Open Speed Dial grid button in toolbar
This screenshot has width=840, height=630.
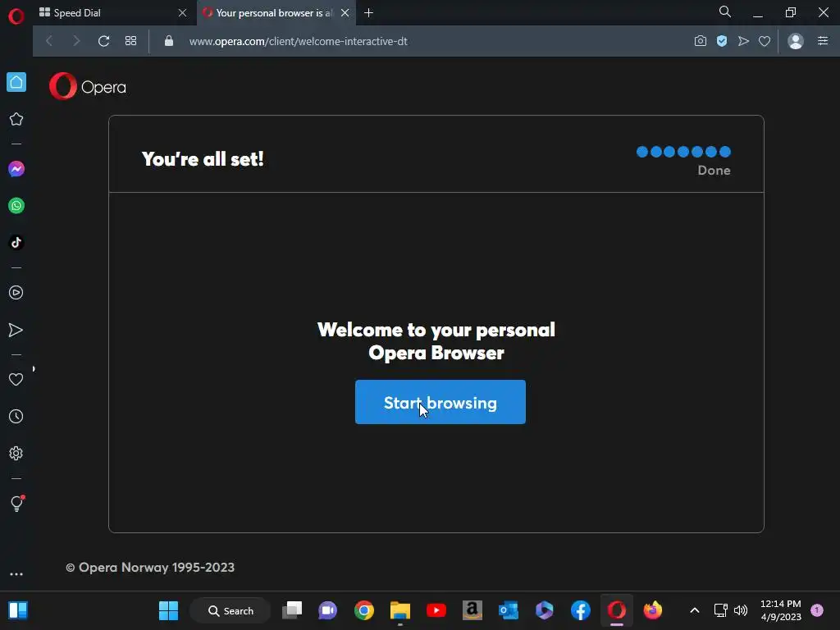coord(130,41)
